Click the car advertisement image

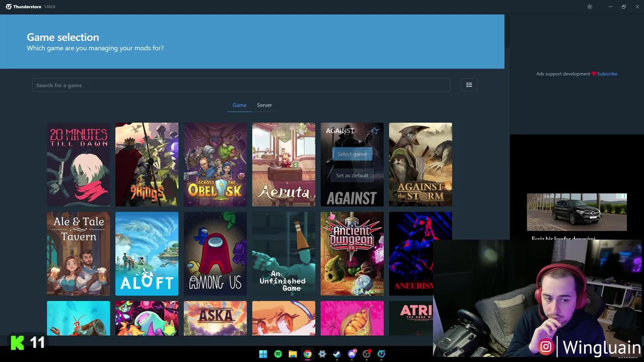[x=577, y=212]
